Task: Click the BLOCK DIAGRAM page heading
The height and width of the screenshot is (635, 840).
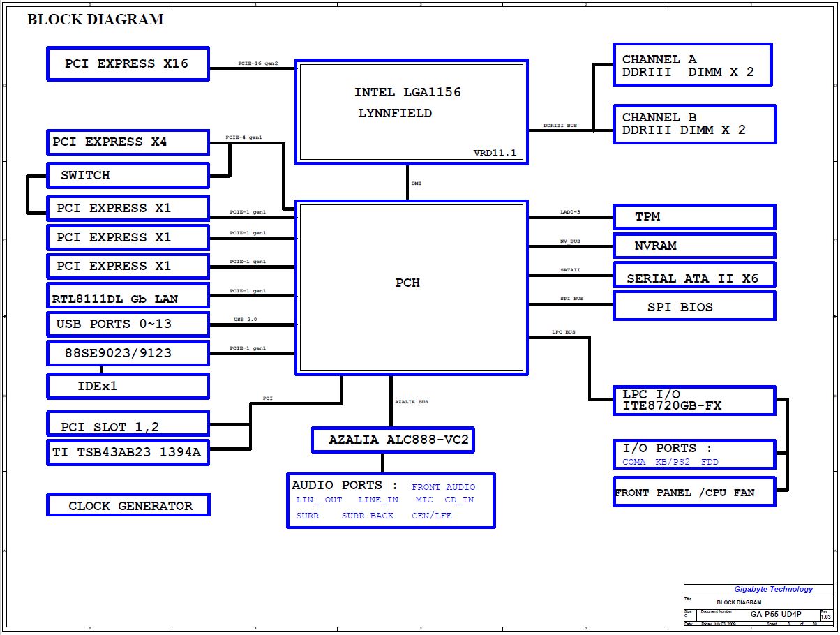Action: pyautogui.click(x=96, y=20)
